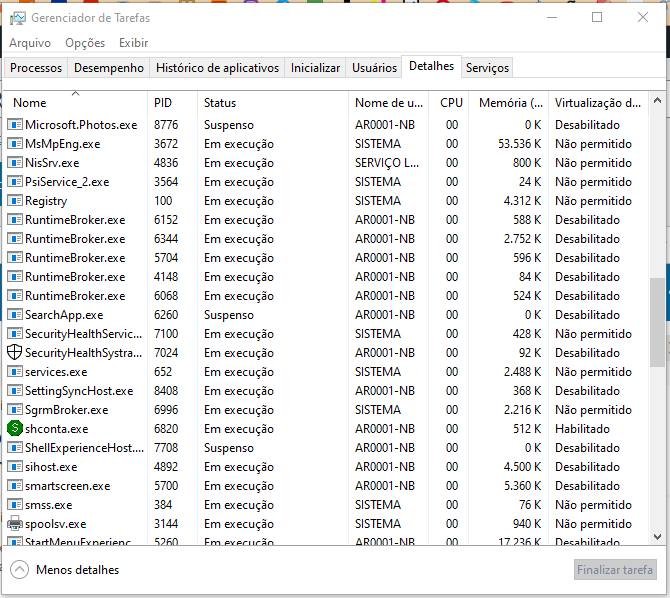Click the scrollbar up arrow

pyautogui.click(x=658, y=101)
